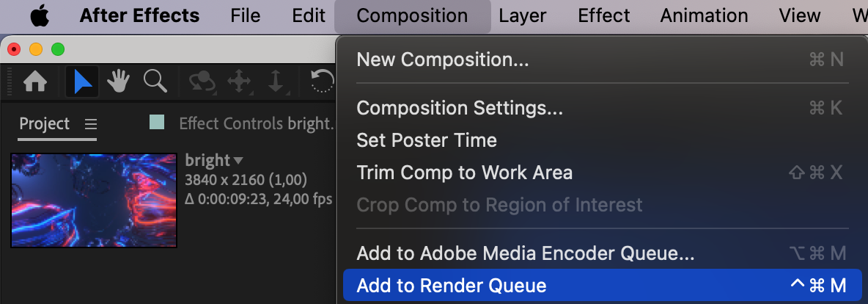Viewport: 868px width, 304px height.
Task: Click the bright composition thumbnail preview
Action: click(x=94, y=200)
